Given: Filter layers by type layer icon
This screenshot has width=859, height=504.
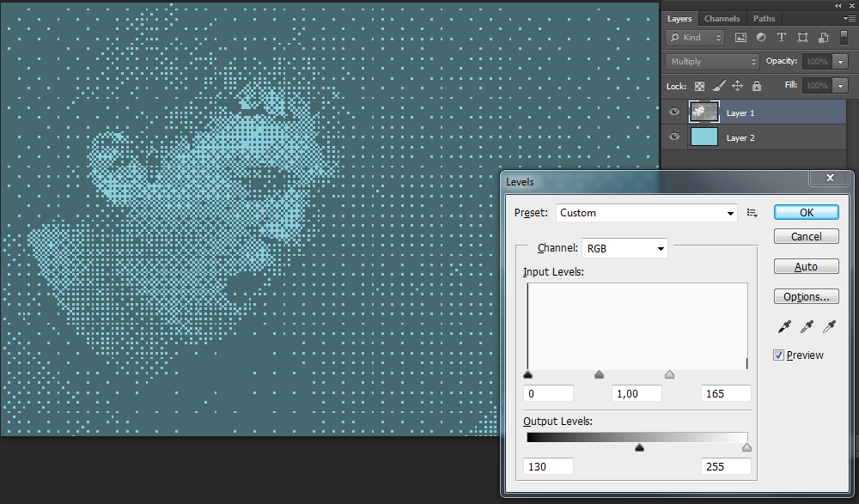Looking at the screenshot, I should (781, 37).
